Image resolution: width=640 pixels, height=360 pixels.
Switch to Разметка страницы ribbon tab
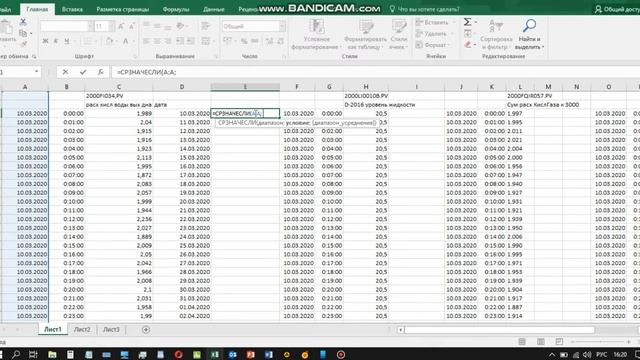[122, 9]
